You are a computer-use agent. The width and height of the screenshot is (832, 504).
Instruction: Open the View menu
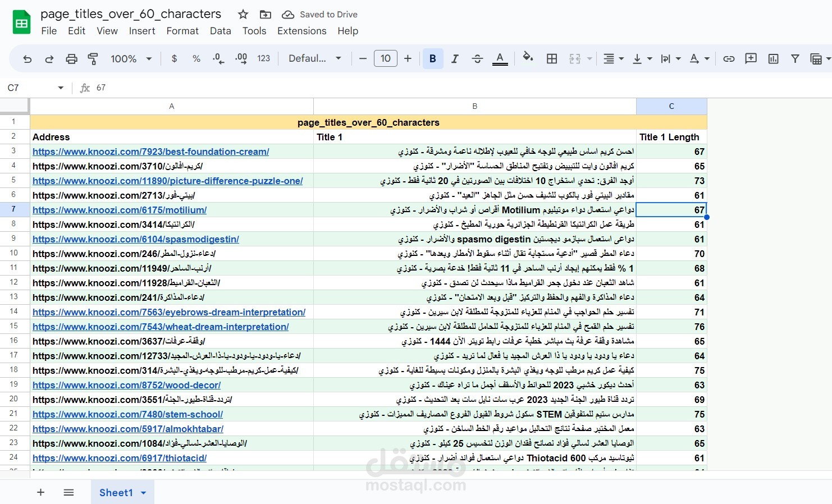[x=107, y=31]
